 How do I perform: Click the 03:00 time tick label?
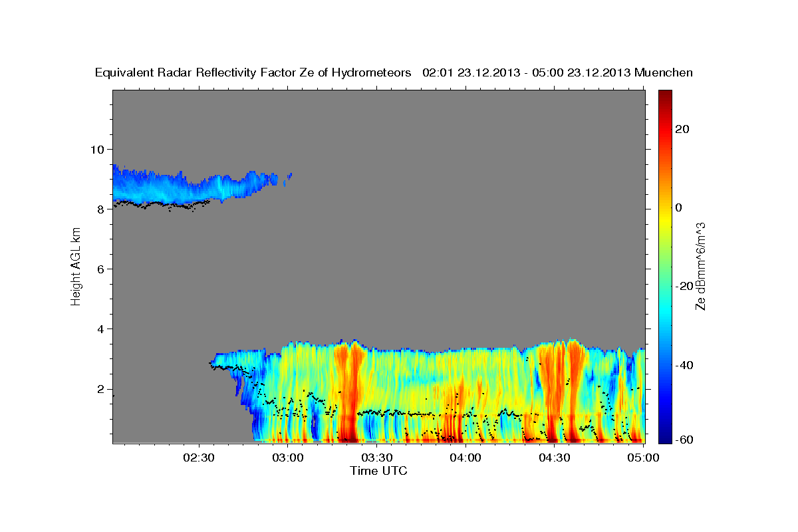288,458
